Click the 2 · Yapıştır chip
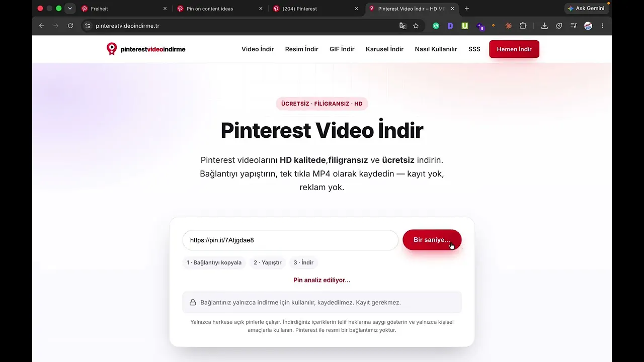644x362 pixels. (x=268, y=262)
